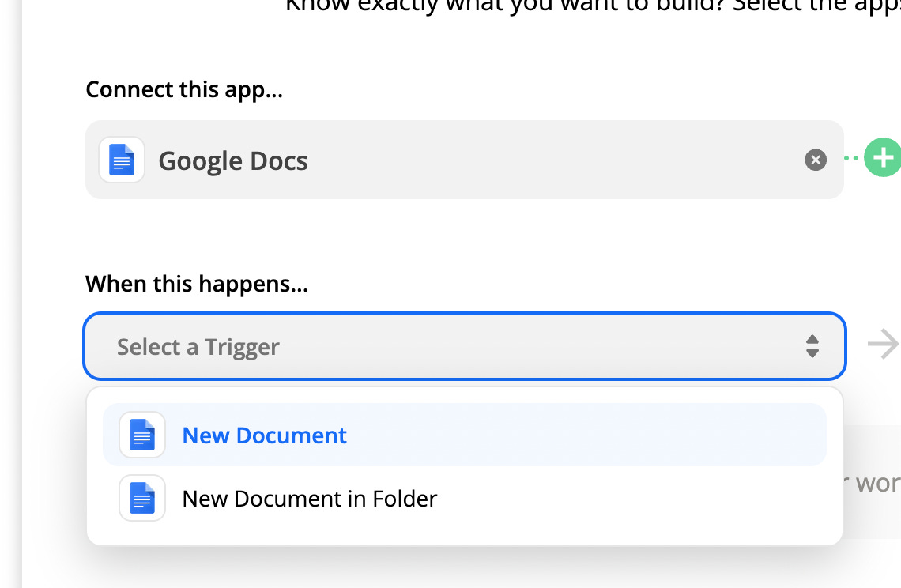Click the gray right-arrow icon next to trigger selector
Screen dimensions: 901x588
tap(883, 344)
